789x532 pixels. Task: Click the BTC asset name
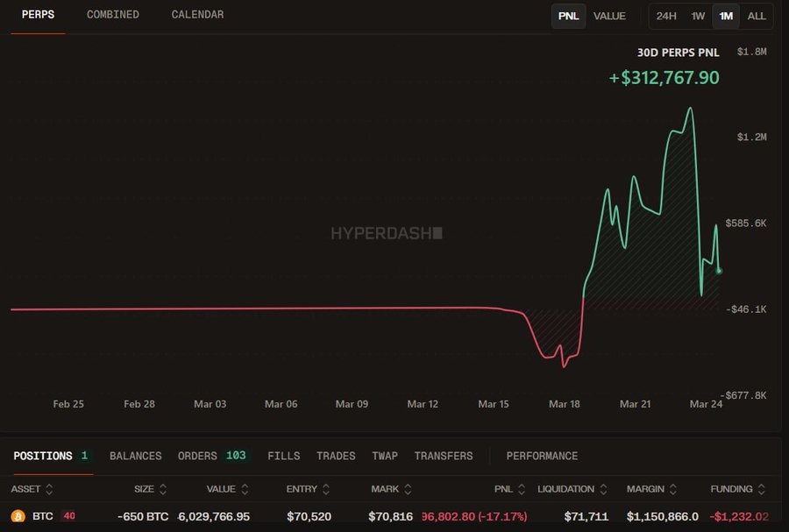click(43, 516)
